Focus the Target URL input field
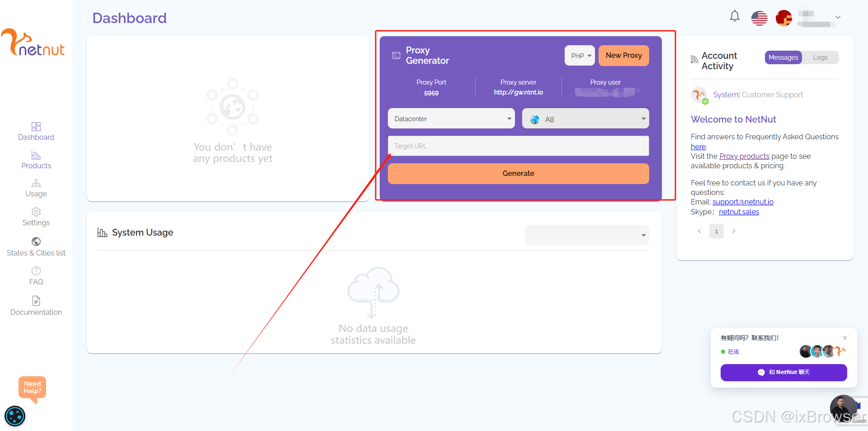Screen dimensions: 868x431 (519, 146)
